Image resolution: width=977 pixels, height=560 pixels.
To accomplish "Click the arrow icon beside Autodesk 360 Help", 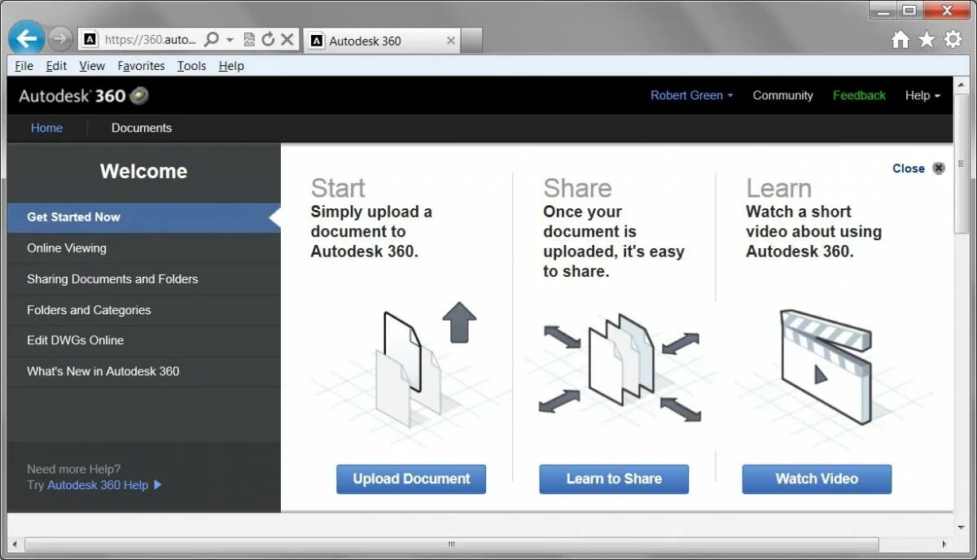I will coord(158,485).
